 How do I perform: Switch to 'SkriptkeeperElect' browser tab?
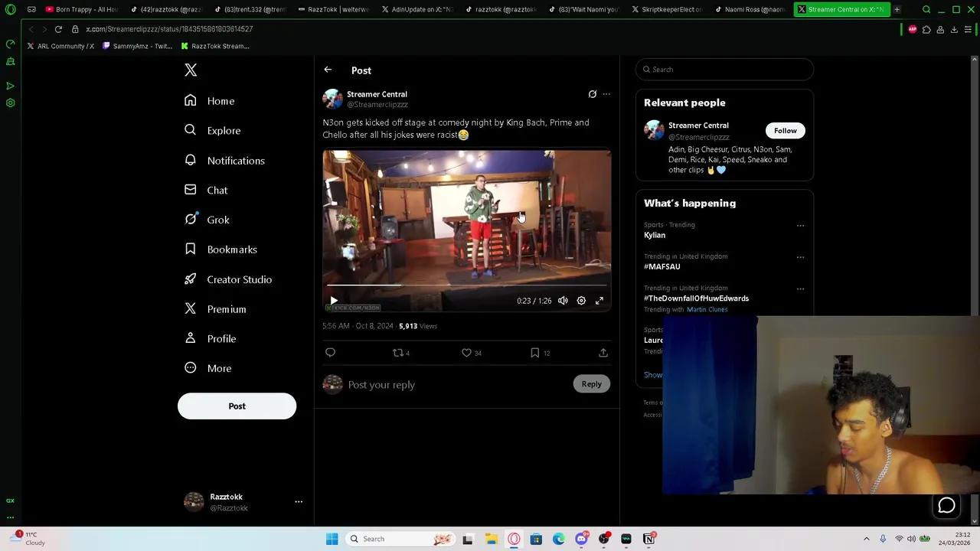667,9
